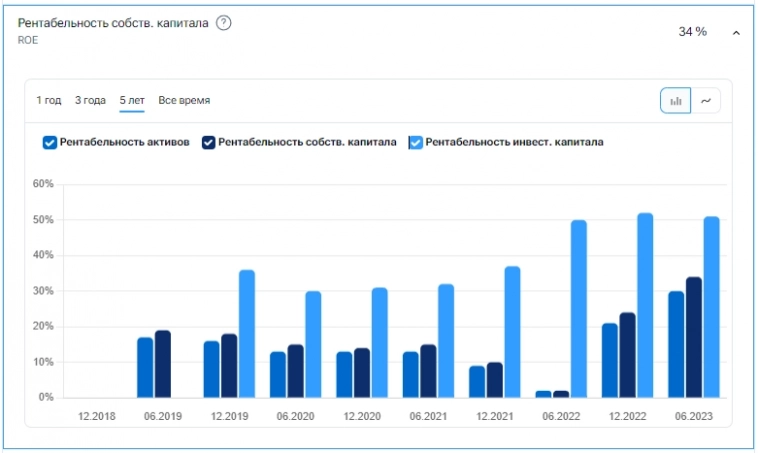Click the 06.2023 invested capital light bar

tap(712, 307)
